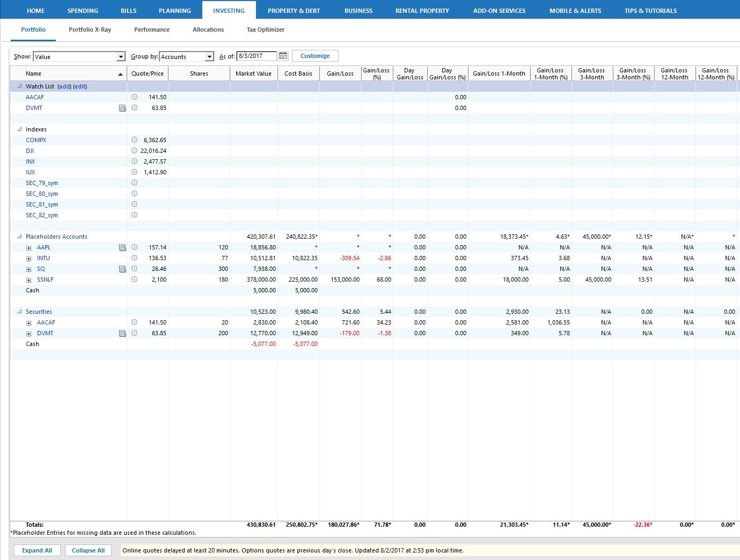This screenshot has height=560, width=740.
Task: Open the Group by Accounts dropdown
Action: (209, 57)
